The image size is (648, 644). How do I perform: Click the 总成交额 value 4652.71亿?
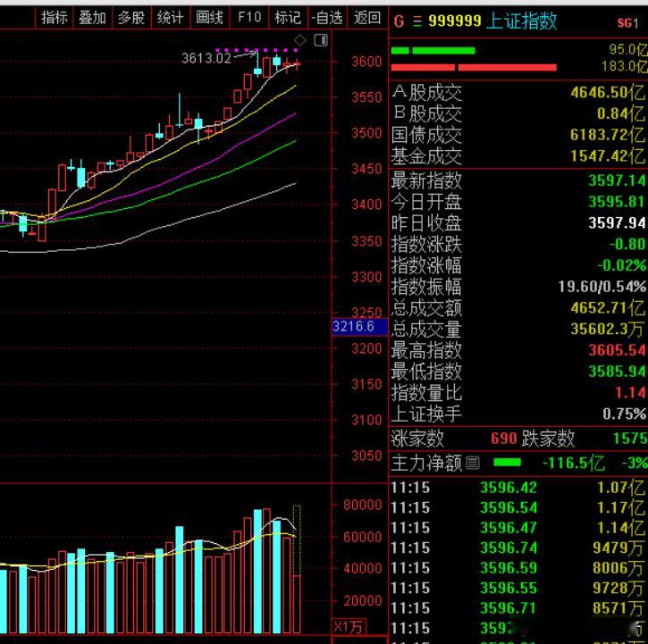(x=608, y=308)
